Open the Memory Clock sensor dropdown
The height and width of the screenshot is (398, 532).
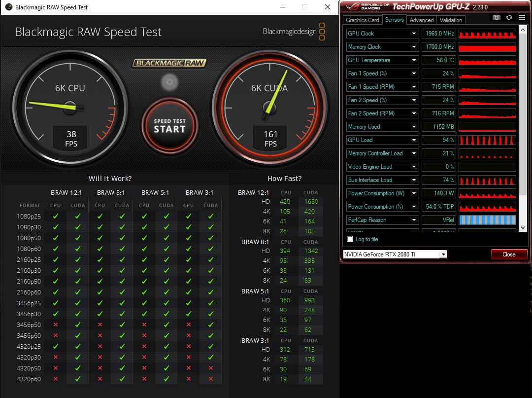(x=414, y=47)
